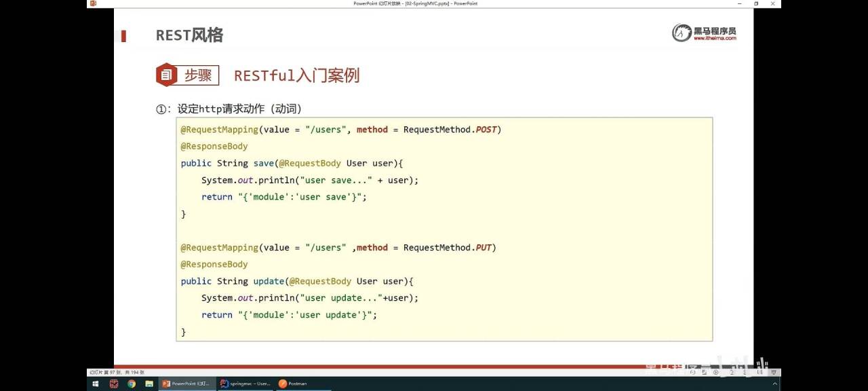Switch to PowerPoint taskbar button
Screen dimensions: 868x391
[x=188, y=384]
